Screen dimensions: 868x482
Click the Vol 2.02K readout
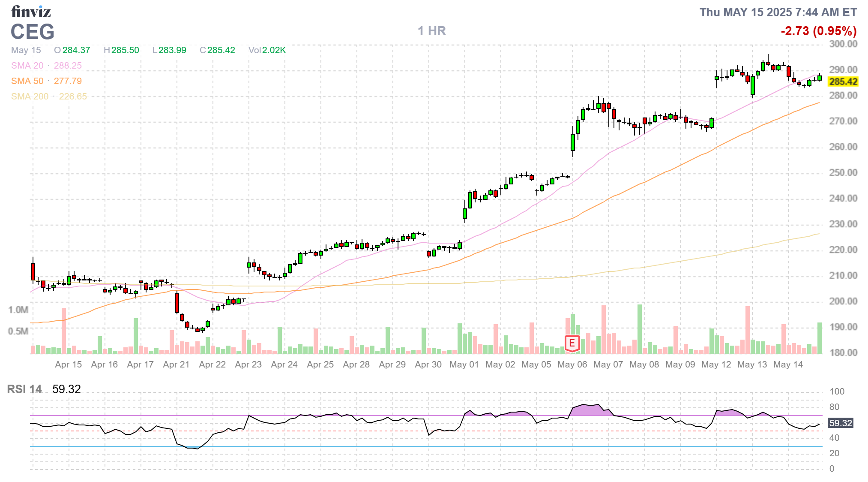coord(267,50)
